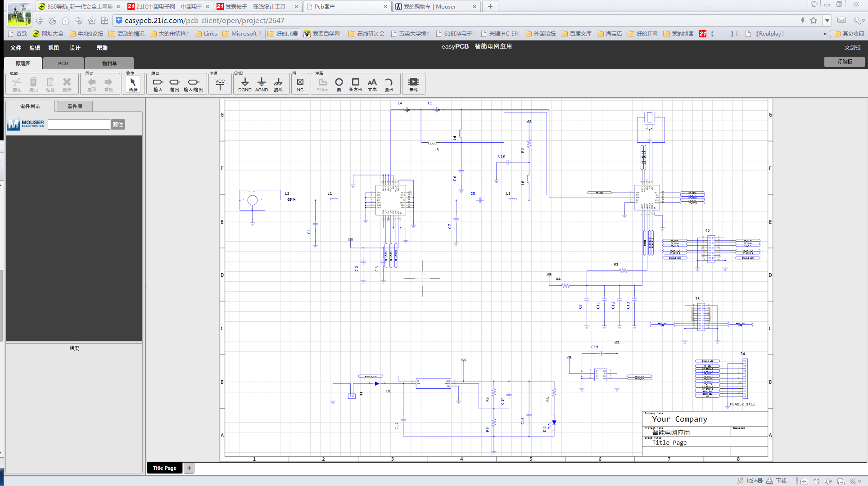
Task: Click the Redo (重做) arrow
Action: 108,84
